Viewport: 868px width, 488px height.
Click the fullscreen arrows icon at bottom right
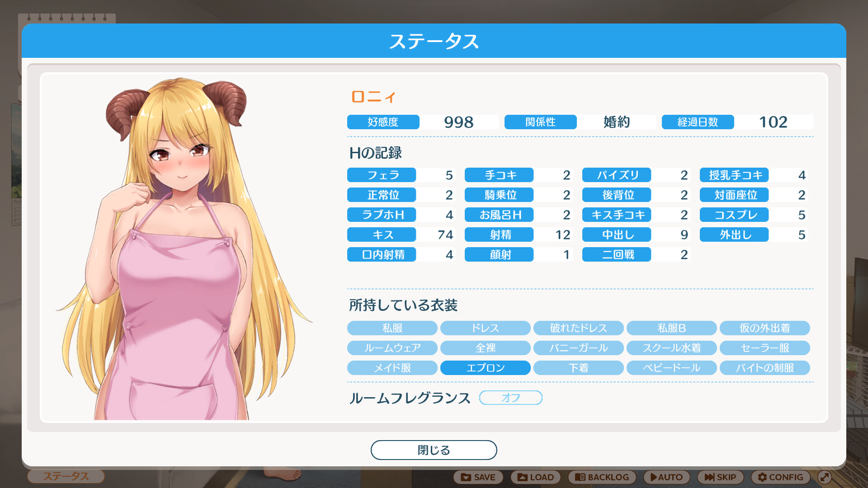[826, 477]
